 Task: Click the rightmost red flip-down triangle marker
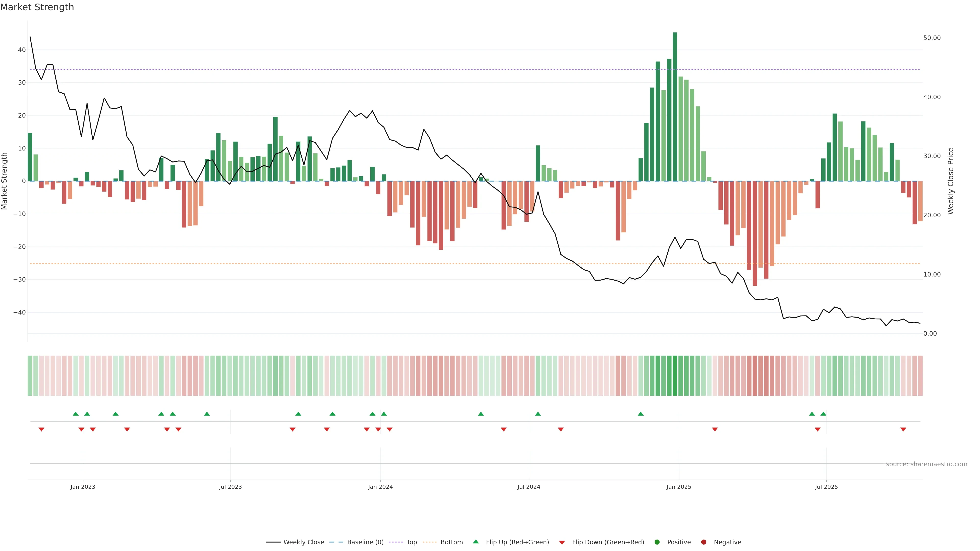(x=903, y=429)
